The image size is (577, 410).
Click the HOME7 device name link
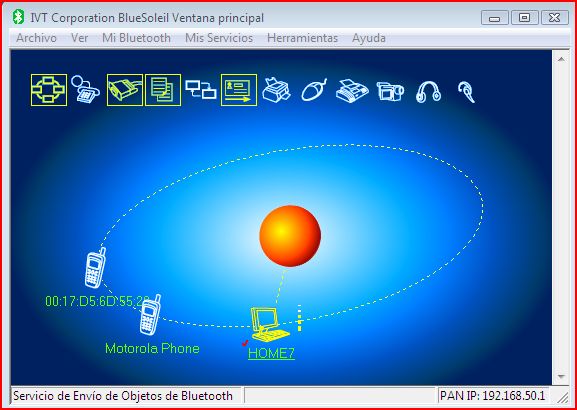pyautogui.click(x=272, y=353)
